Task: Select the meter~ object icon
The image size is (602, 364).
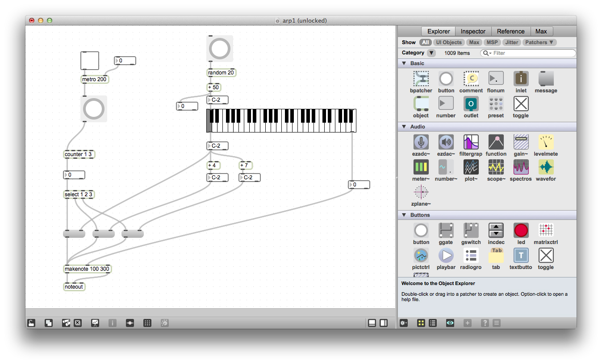Action: (x=421, y=167)
